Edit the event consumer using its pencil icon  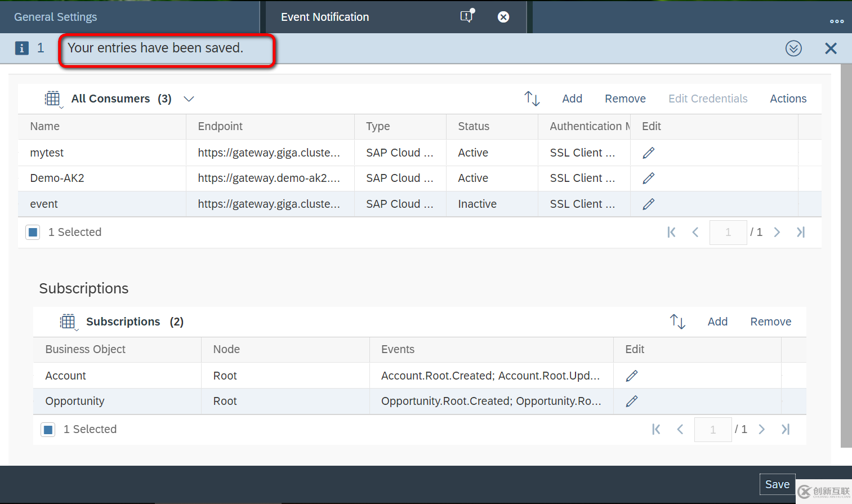click(x=648, y=204)
